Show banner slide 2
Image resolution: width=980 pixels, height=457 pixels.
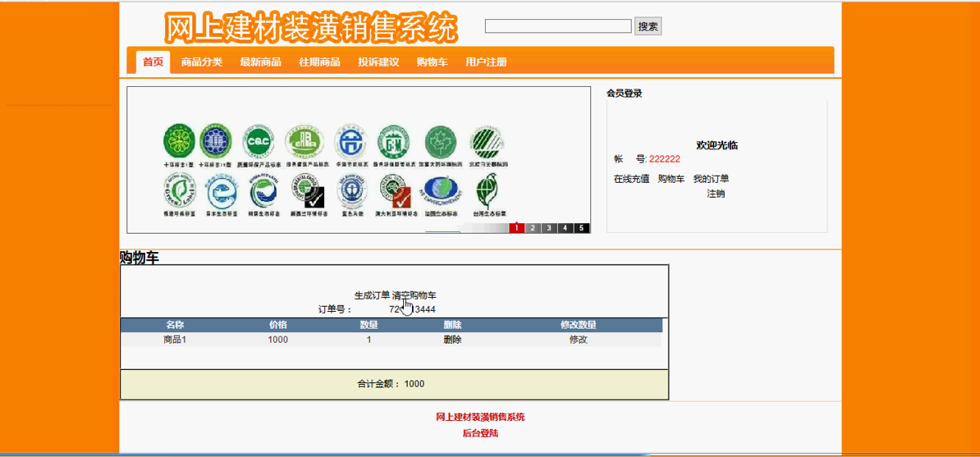click(533, 227)
